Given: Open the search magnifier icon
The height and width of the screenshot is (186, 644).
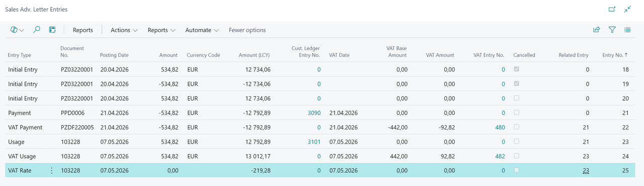Looking at the screenshot, I should 36,30.
